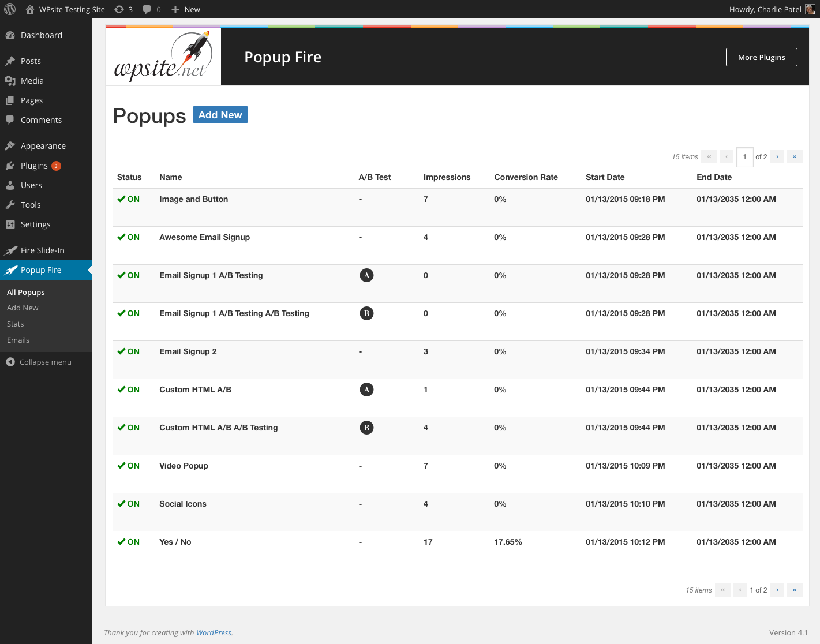This screenshot has width=820, height=644.
Task: Click the Pages icon in sidebar
Action: click(10, 100)
